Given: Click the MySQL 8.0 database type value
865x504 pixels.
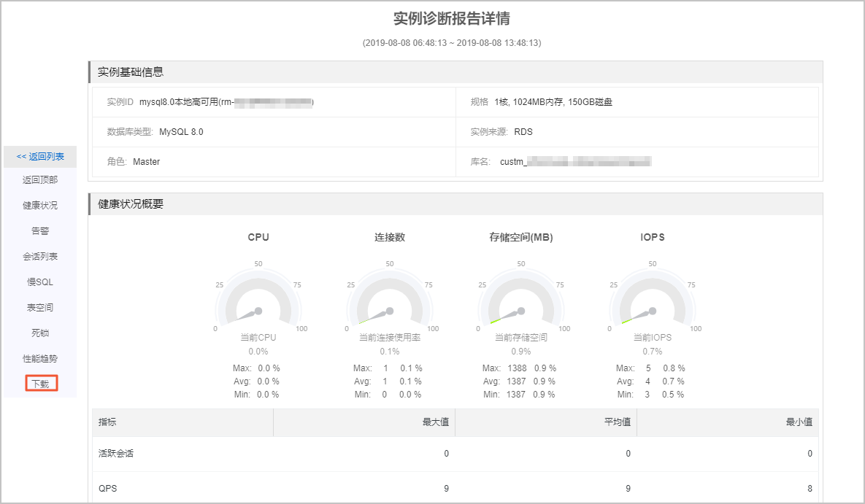Looking at the screenshot, I should click(x=182, y=132).
